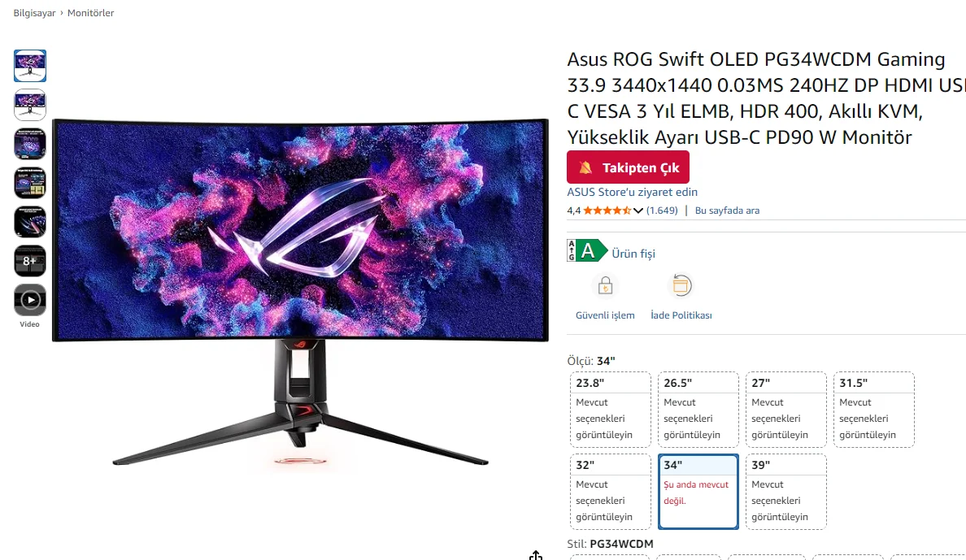The width and height of the screenshot is (966, 560).
Task: Choose the 31.5" size option
Action: coord(873,409)
